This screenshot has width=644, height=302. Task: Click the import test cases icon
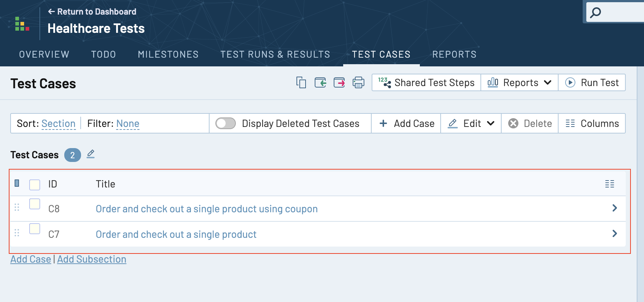click(x=320, y=83)
